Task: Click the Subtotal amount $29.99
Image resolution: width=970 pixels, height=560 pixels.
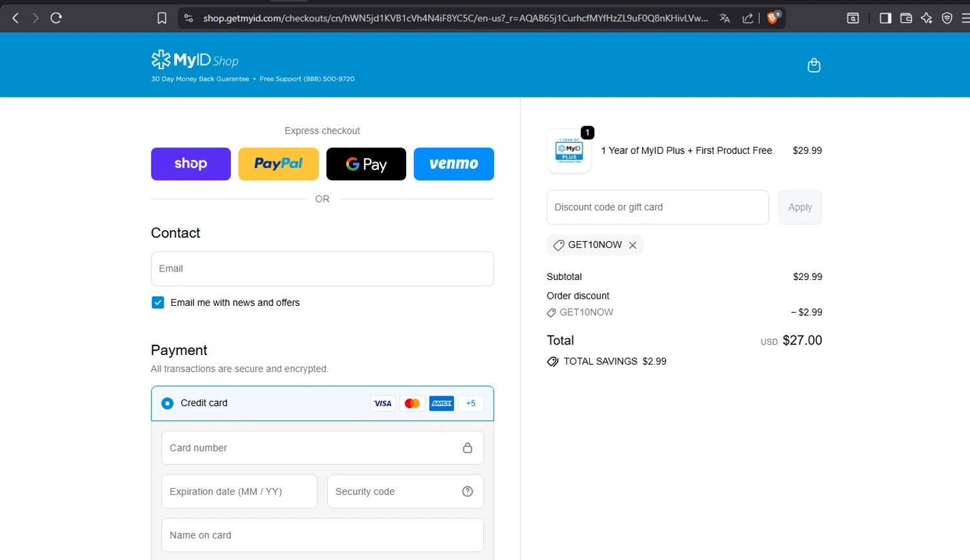Action: [x=808, y=277]
